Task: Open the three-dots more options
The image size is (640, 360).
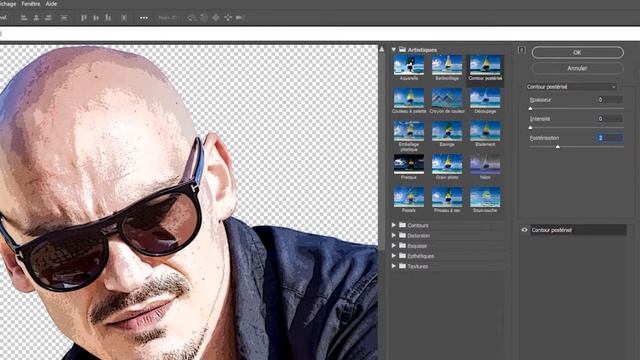Action: click(144, 18)
